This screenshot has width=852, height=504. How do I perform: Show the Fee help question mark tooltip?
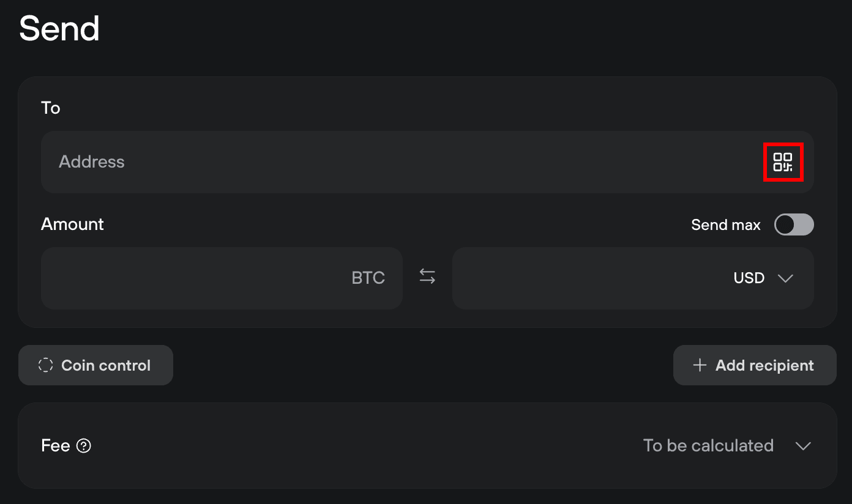(x=84, y=446)
